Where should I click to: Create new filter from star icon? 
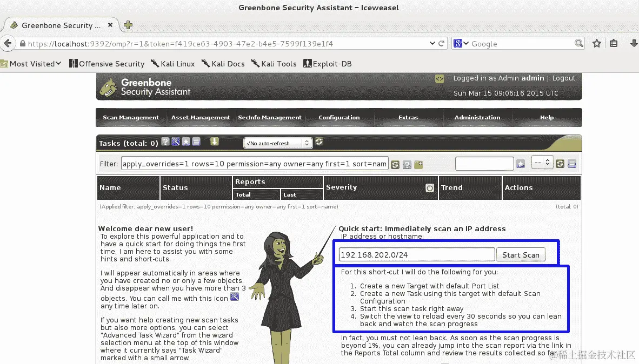521,164
